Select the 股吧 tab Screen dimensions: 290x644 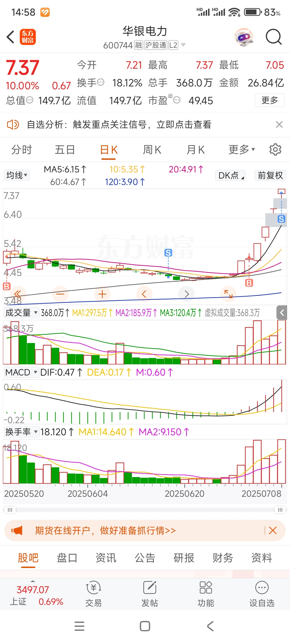(x=28, y=558)
